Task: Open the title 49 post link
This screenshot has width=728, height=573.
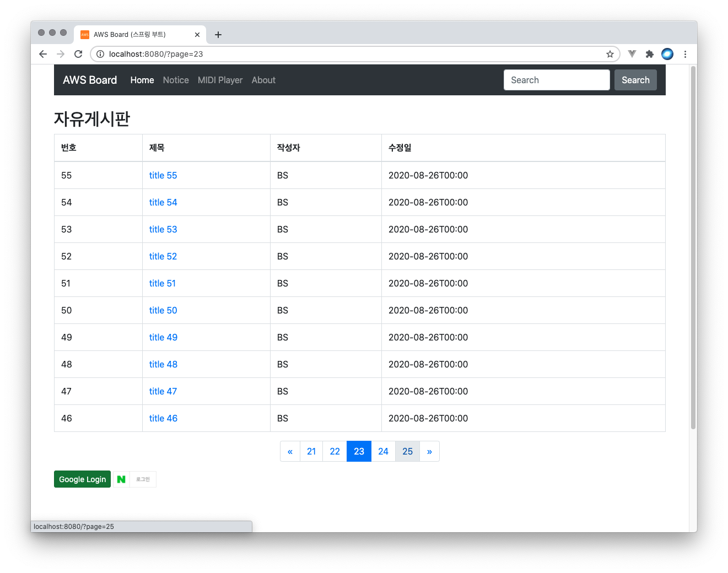Action: (x=163, y=337)
